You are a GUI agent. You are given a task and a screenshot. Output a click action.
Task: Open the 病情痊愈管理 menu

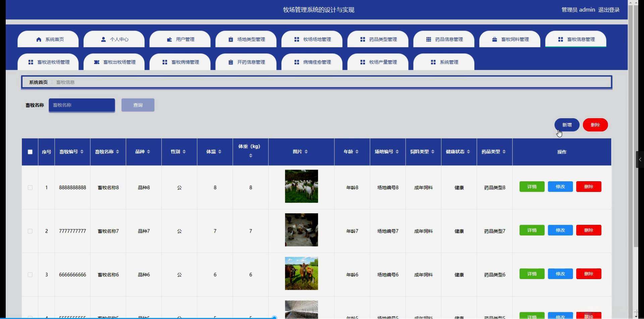pos(312,62)
